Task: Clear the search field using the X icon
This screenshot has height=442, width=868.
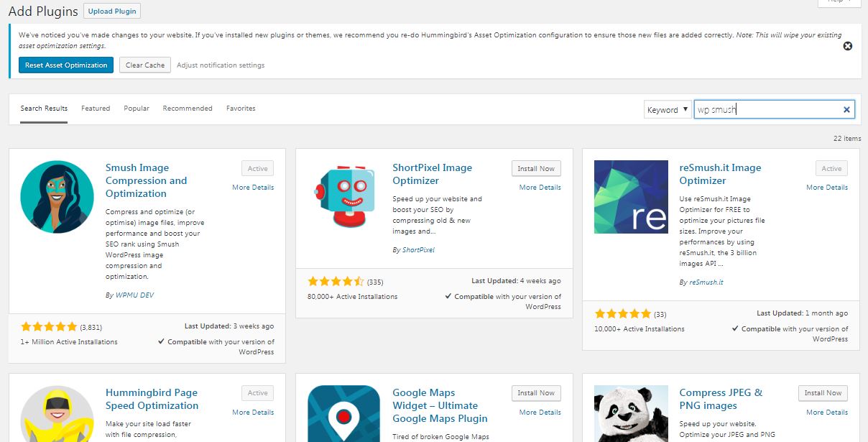Action: [846, 109]
